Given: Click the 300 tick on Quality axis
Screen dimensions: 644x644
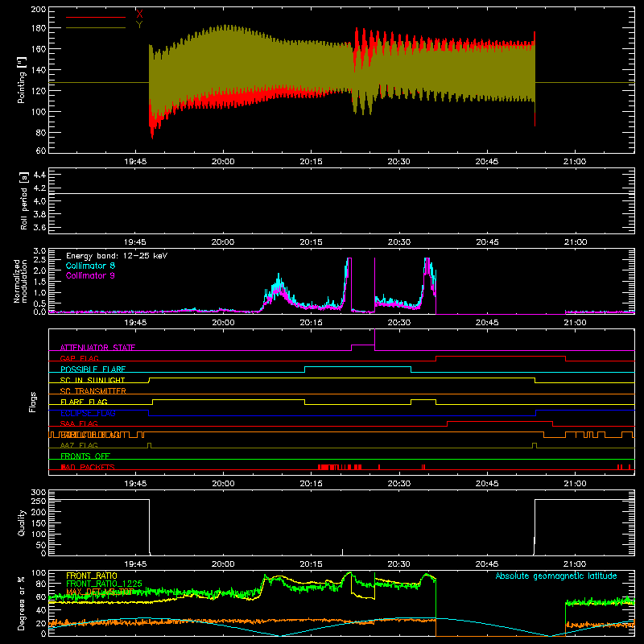Looking at the screenshot, I should pyautogui.click(x=39, y=493).
